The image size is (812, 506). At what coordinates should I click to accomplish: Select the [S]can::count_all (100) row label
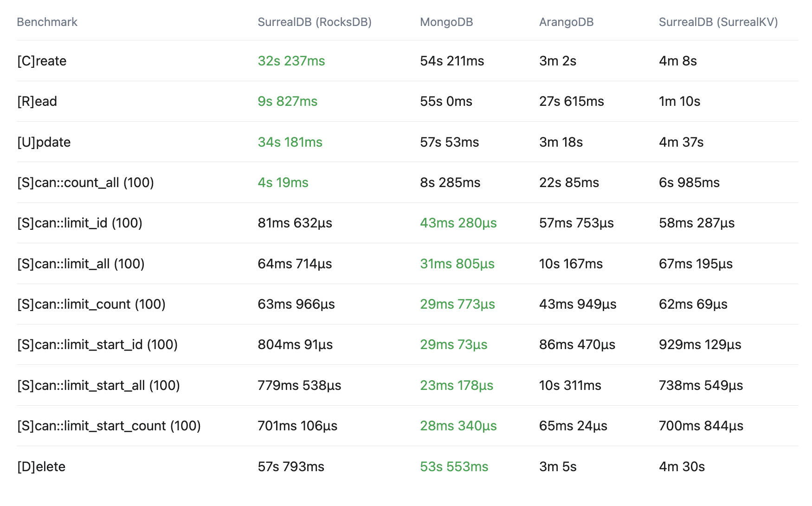click(x=85, y=182)
